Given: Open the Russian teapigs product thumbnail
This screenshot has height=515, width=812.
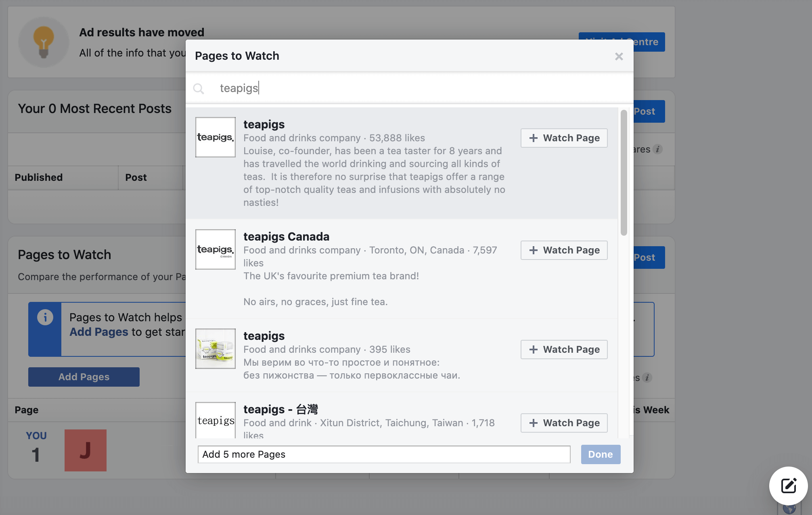Looking at the screenshot, I should point(216,349).
